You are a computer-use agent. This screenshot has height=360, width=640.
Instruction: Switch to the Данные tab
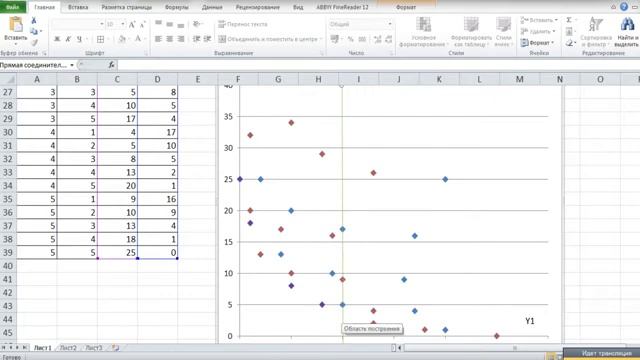click(212, 7)
